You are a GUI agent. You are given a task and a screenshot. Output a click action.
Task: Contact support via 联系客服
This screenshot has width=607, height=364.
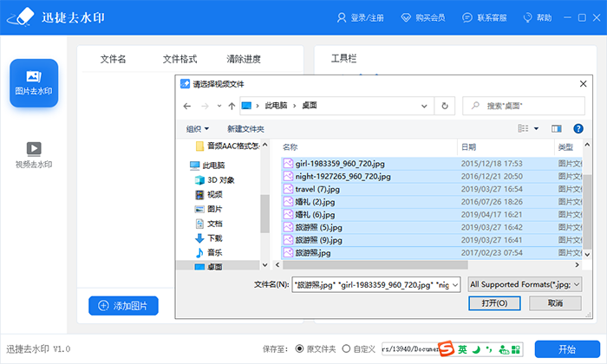tap(485, 18)
